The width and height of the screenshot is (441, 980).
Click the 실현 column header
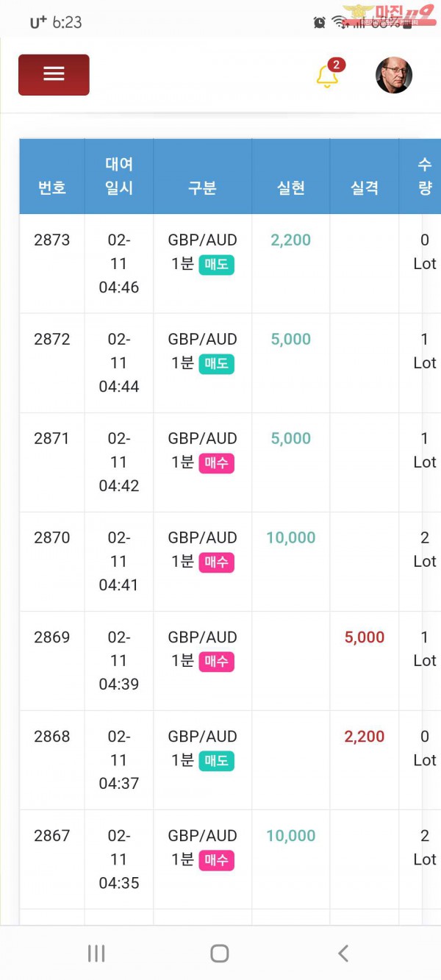(x=291, y=187)
